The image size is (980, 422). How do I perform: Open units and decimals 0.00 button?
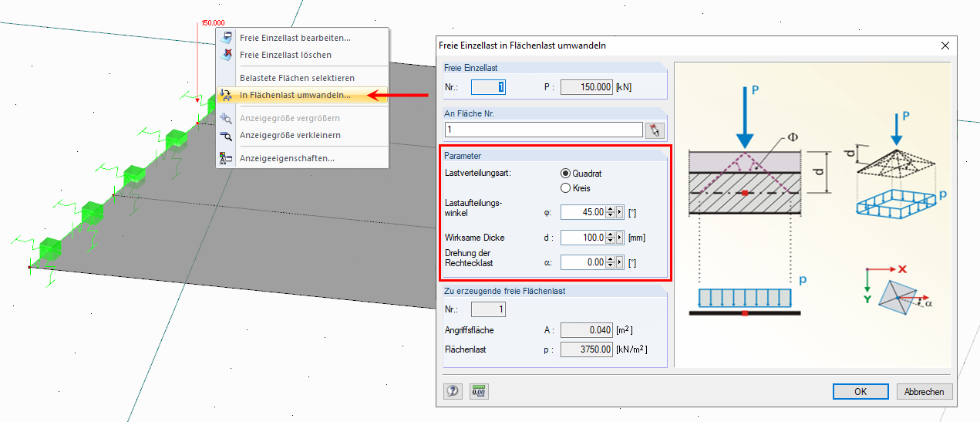[x=479, y=392]
